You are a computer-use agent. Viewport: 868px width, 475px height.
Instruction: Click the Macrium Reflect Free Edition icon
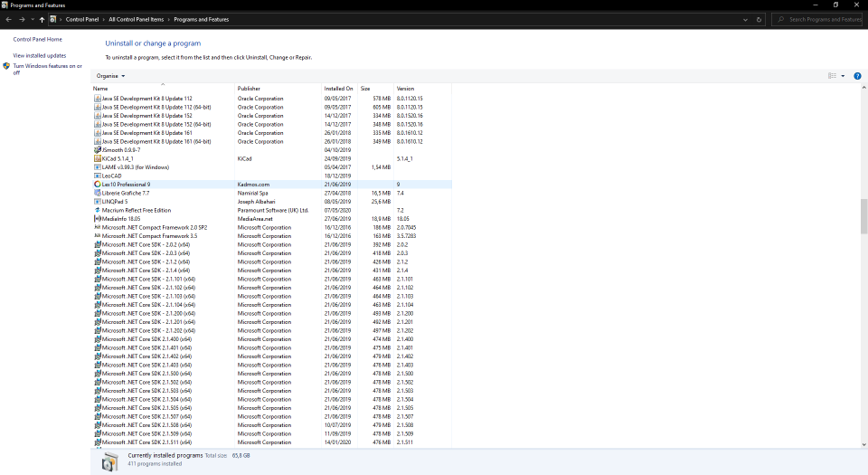98,210
